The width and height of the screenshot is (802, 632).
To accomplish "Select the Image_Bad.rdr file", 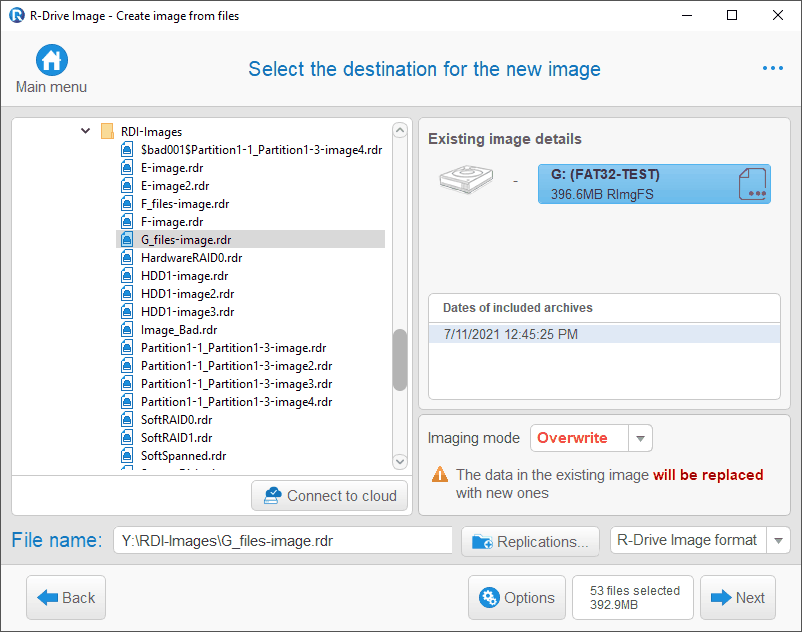I will pyautogui.click(x=179, y=329).
